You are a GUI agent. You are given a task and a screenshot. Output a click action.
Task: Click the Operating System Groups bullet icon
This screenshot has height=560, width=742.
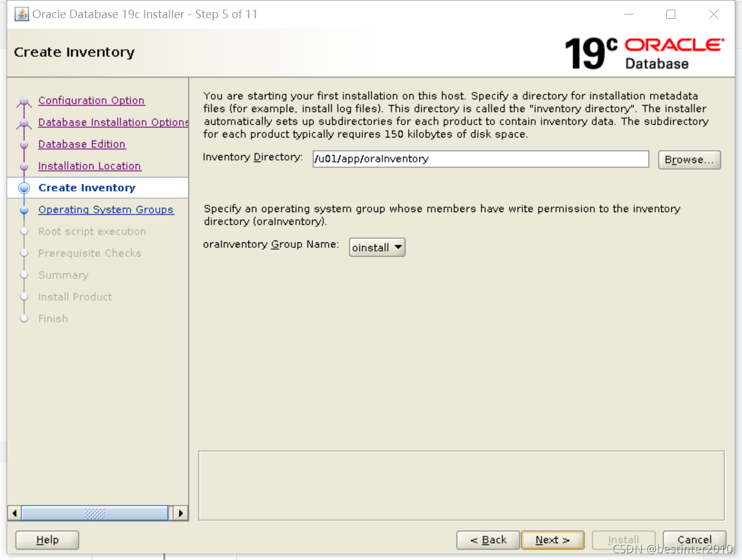pos(24,210)
